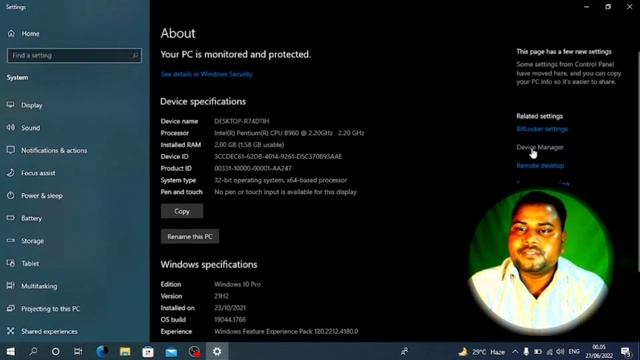
Task: Show hidden system tray icons
Action: pyautogui.click(x=515, y=352)
